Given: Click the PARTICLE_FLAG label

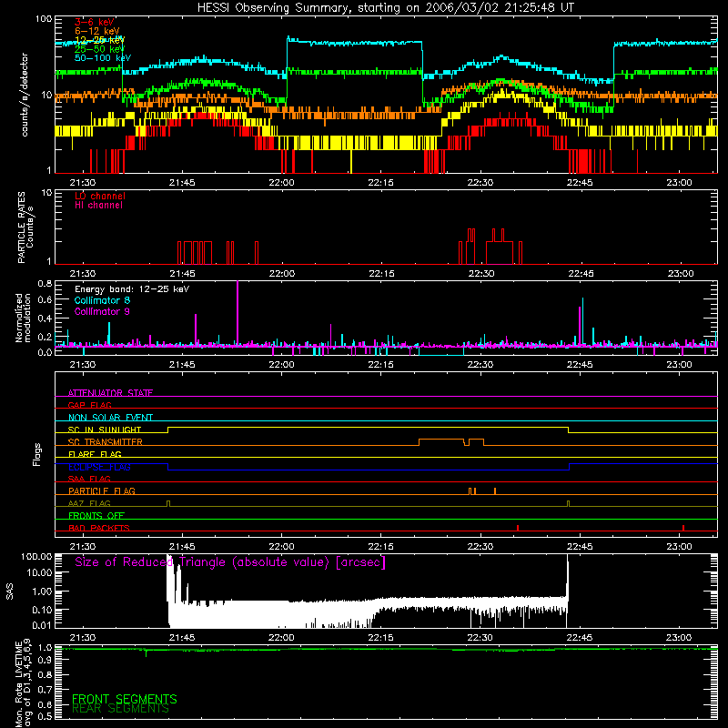Looking at the screenshot, I should 102,490.
